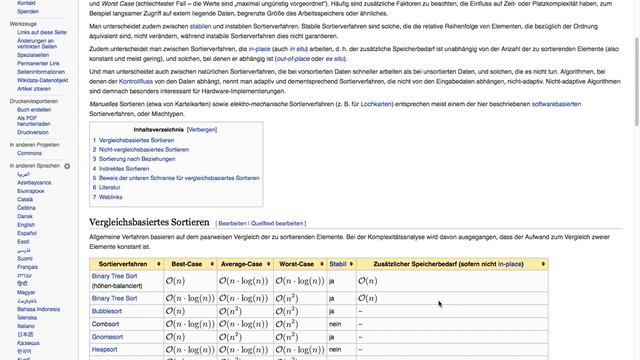Open Heapsort table link
The height and width of the screenshot is (360, 640).
click(x=104, y=349)
